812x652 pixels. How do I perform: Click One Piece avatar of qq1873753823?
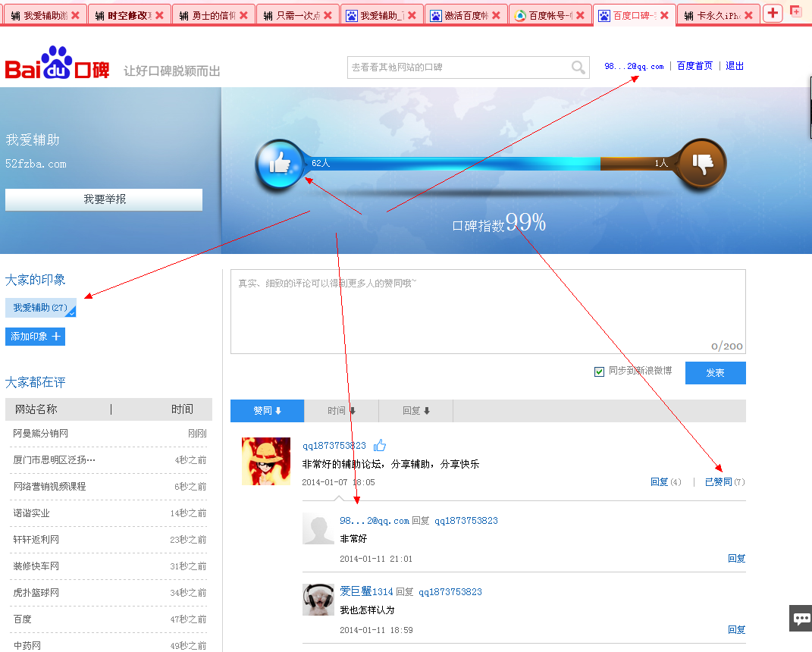click(266, 462)
